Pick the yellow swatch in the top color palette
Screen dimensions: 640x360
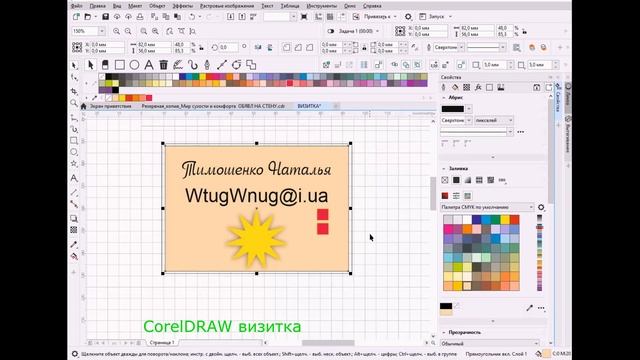click(202, 77)
